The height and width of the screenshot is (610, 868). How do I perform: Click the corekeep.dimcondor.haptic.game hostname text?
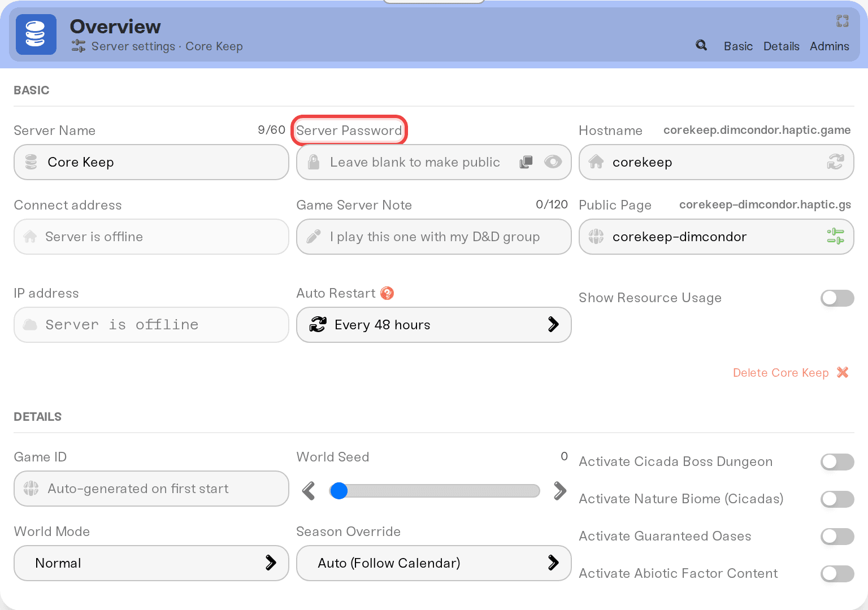pos(757,130)
